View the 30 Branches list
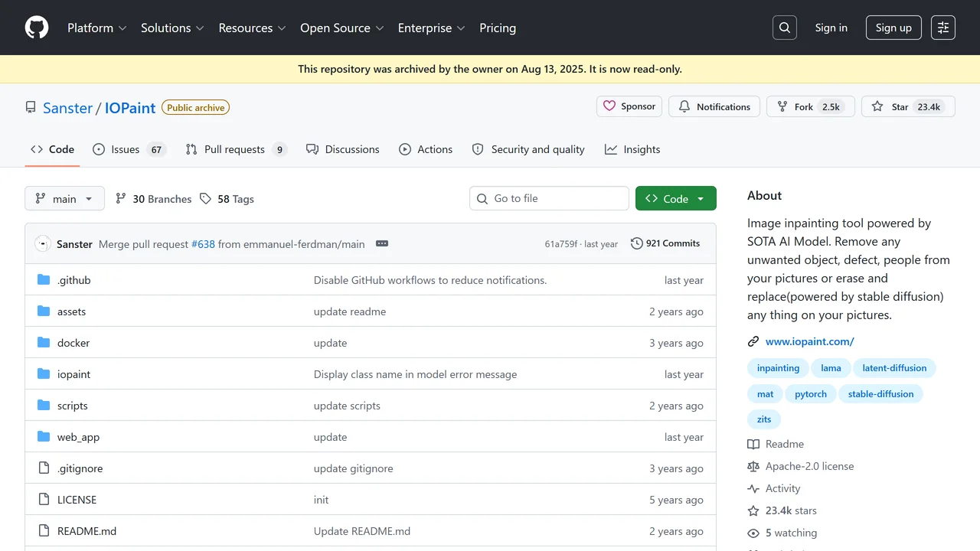980x551 pixels. 153,198
